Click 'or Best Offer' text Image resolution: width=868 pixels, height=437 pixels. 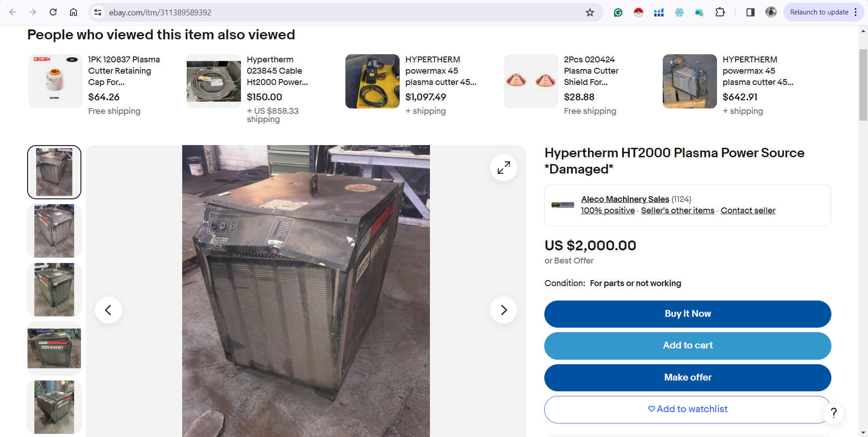pos(569,261)
